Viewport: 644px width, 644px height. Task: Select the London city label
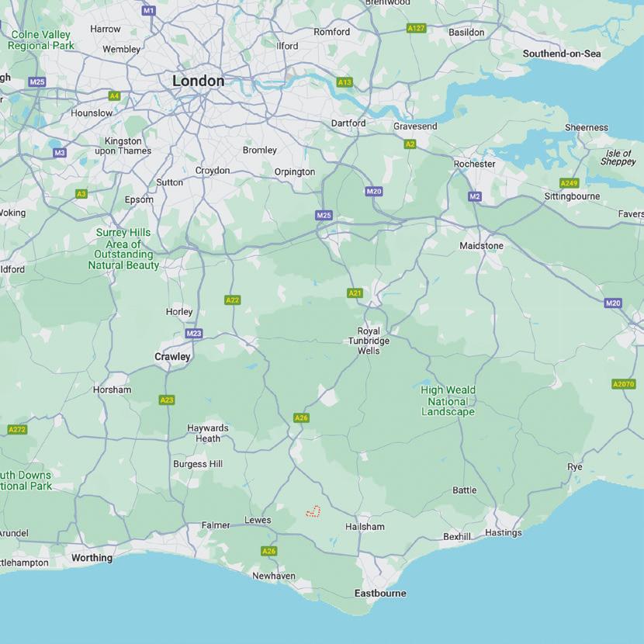199,81
